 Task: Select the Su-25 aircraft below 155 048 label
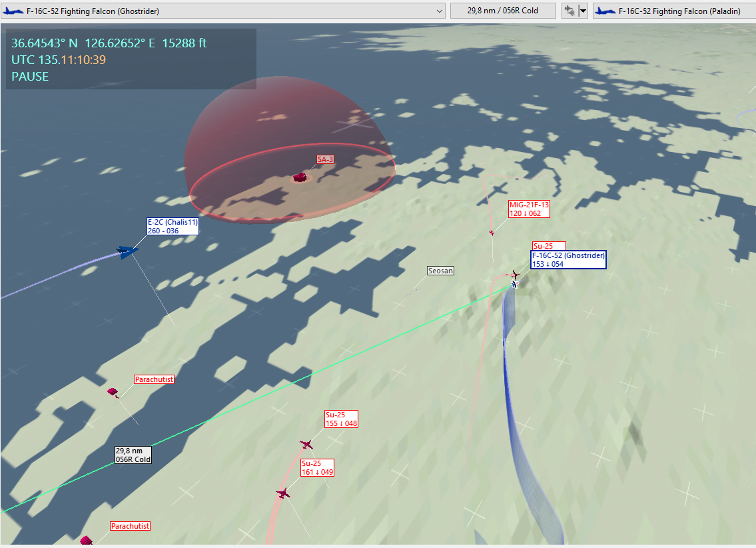(x=306, y=444)
